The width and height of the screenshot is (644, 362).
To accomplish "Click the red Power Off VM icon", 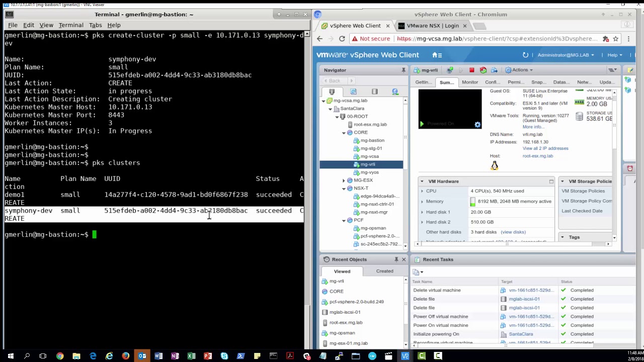I will pyautogui.click(x=471, y=70).
